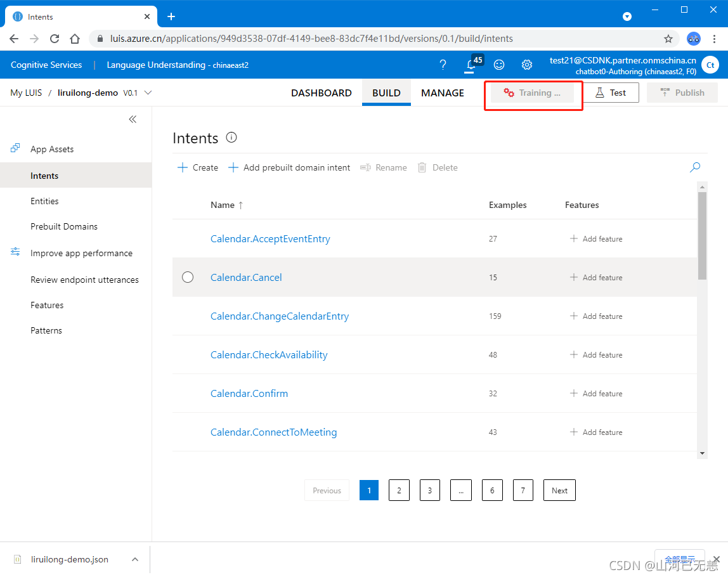Image resolution: width=728 pixels, height=577 pixels.
Task: Bookmark page with the star icon
Action: point(668,39)
